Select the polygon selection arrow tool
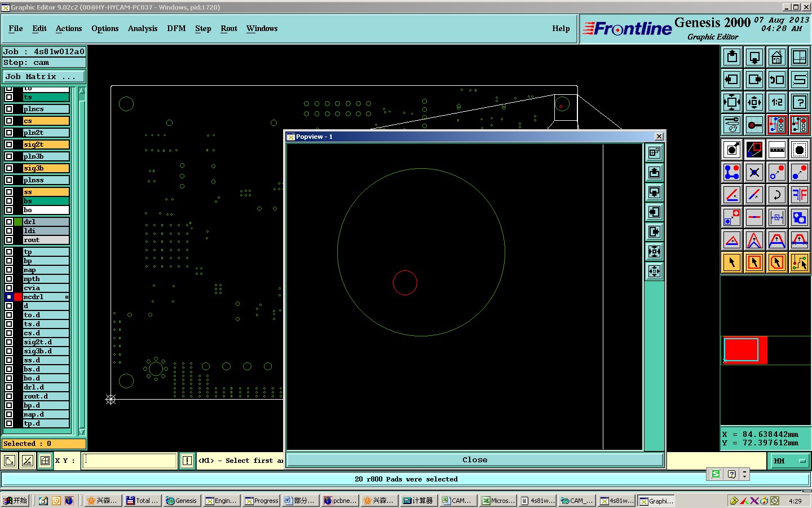The height and width of the screenshot is (508, 812). [x=777, y=262]
